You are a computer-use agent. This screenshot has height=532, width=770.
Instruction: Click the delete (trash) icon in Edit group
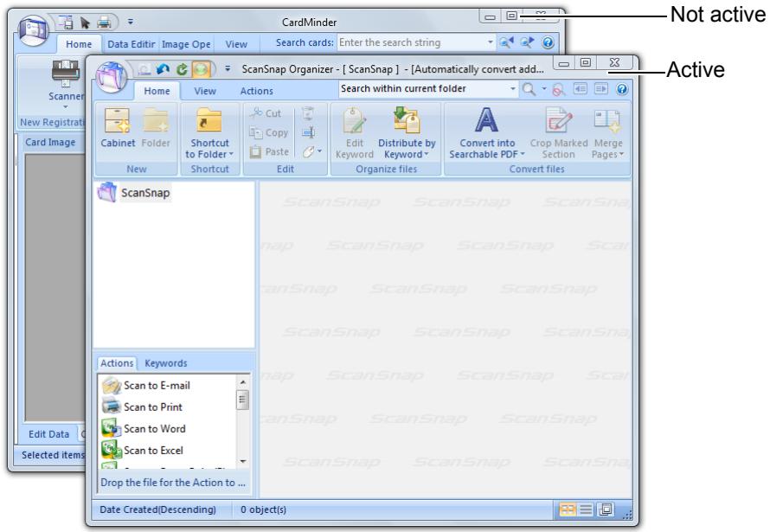(308, 113)
